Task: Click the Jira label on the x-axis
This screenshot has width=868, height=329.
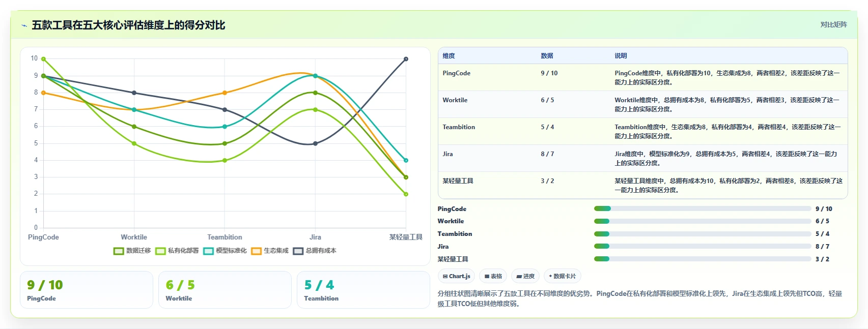Action: tap(315, 237)
